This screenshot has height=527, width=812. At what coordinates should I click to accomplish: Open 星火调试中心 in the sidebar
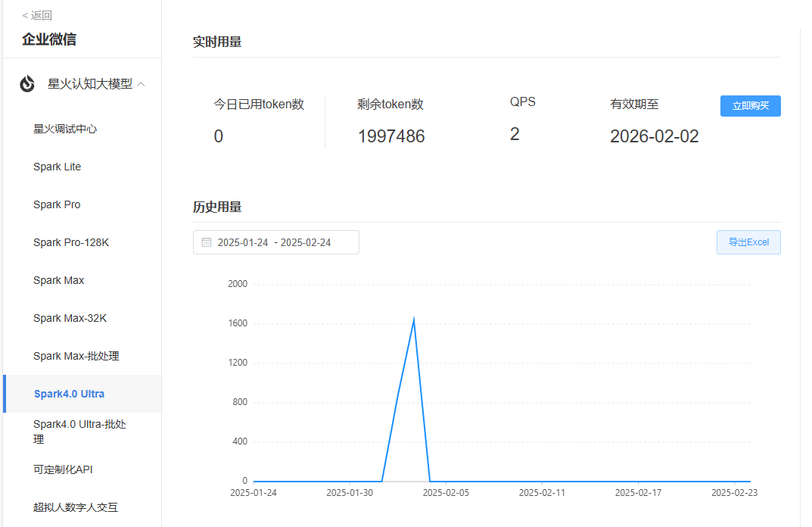click(65, 129)
